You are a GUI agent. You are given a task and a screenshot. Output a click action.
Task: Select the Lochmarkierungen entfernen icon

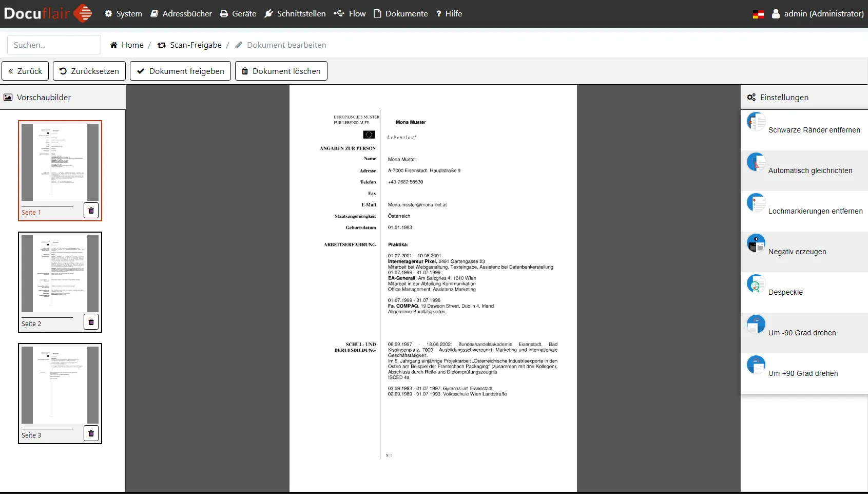pos(756,203)
